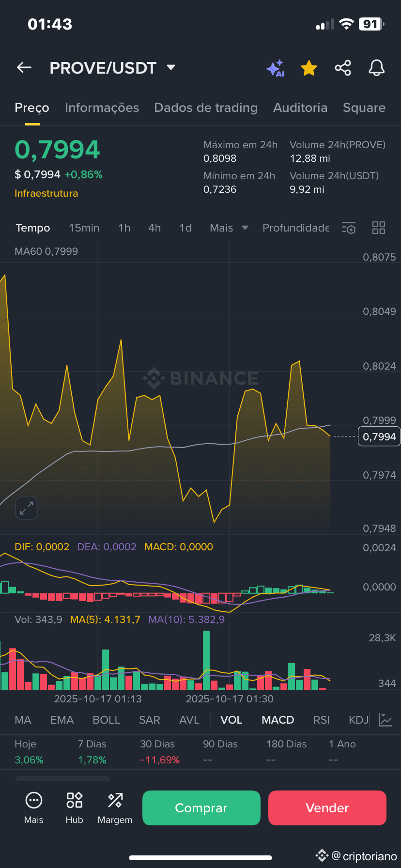Select the 1h chart interval
Image resolution: width=401 pixels, height=868 pixels.
124,228
